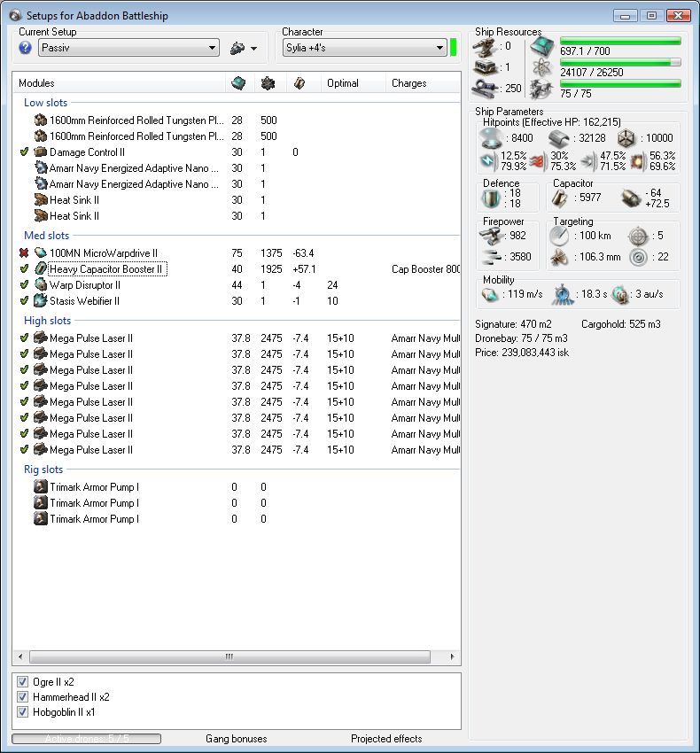This screenshot has width=700, height=753.
Task: Toggle Stasis Webifier II active checkmark
Action: (x=24, y=300)
